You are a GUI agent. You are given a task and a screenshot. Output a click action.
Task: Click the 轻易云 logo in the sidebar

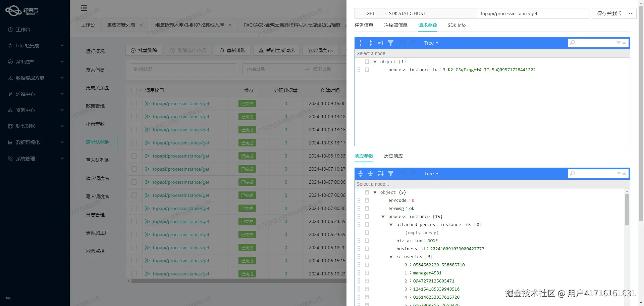tap(22, 11)
